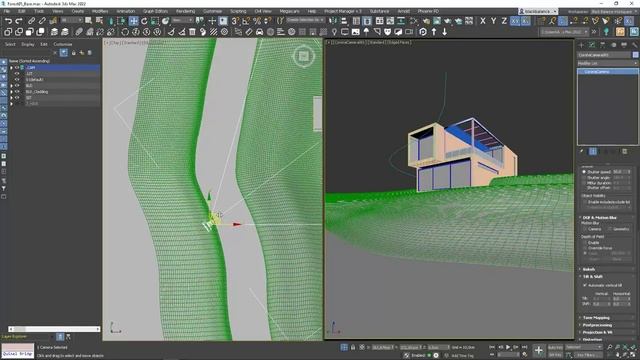
Task: Toggle Motion Blur Geometry checkbox
Action: pos(610,229)
